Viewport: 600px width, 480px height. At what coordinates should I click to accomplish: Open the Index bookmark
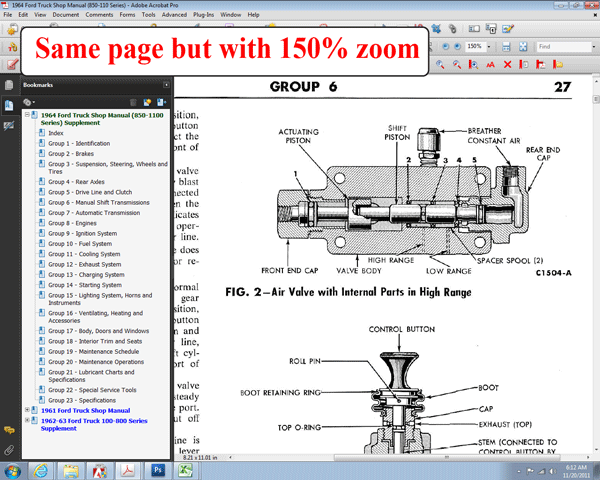click(56, 133)
